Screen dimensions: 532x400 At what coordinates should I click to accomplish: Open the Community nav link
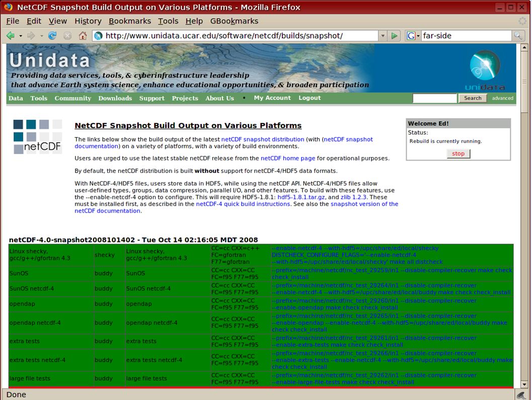pyautogui.click(x=73, y=98)
